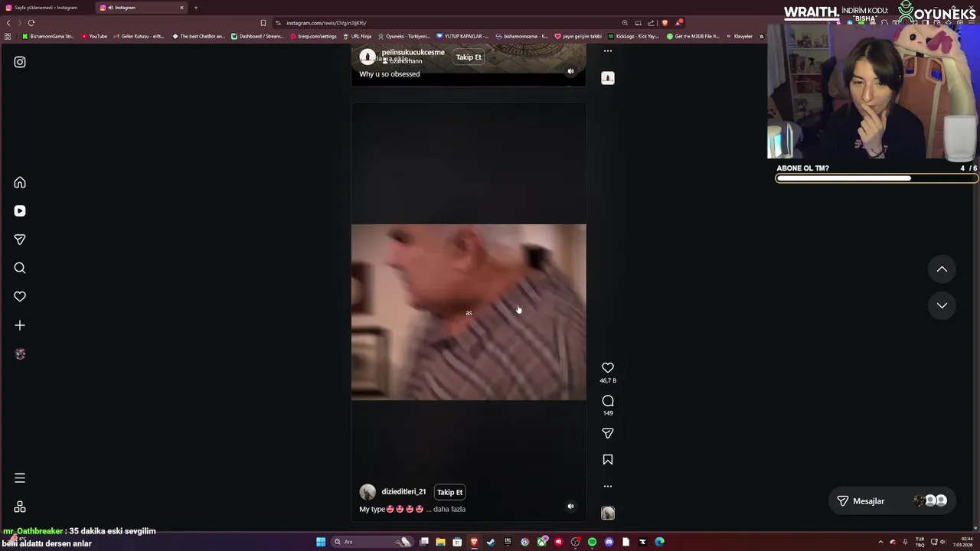Save the reel with bookmark icon

pos(608,459)
